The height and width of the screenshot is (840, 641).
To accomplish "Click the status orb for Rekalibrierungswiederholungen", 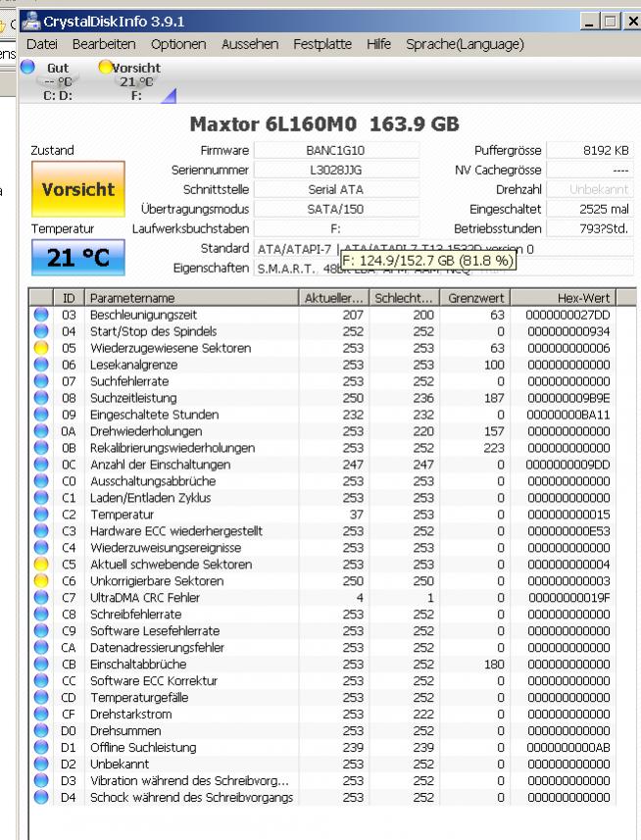I will [x=41, y=447].
